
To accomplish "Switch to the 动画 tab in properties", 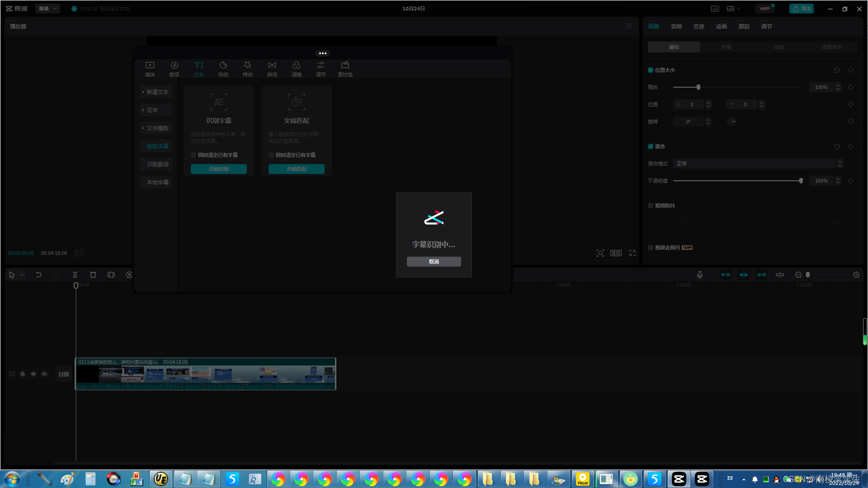I will (x=722, y=27).
